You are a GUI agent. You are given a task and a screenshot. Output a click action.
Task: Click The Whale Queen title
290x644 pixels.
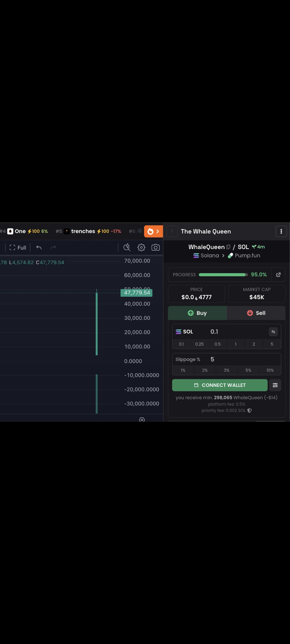[206, 231]
